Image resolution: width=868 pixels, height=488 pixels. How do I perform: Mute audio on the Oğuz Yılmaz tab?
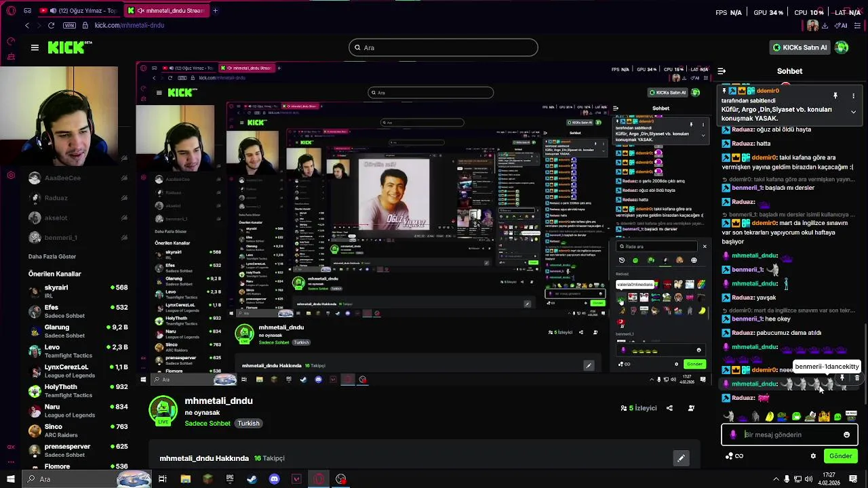point(53,11)
